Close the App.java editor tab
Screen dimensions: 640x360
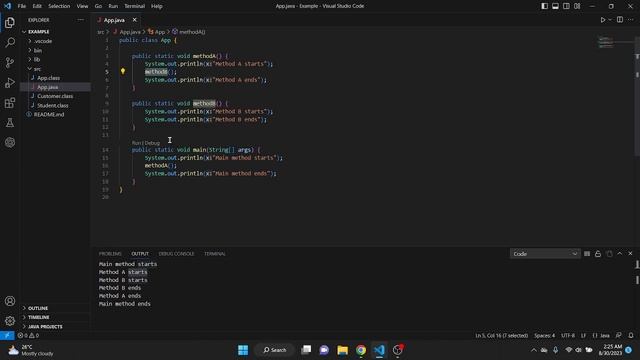(x=134, y=20)
